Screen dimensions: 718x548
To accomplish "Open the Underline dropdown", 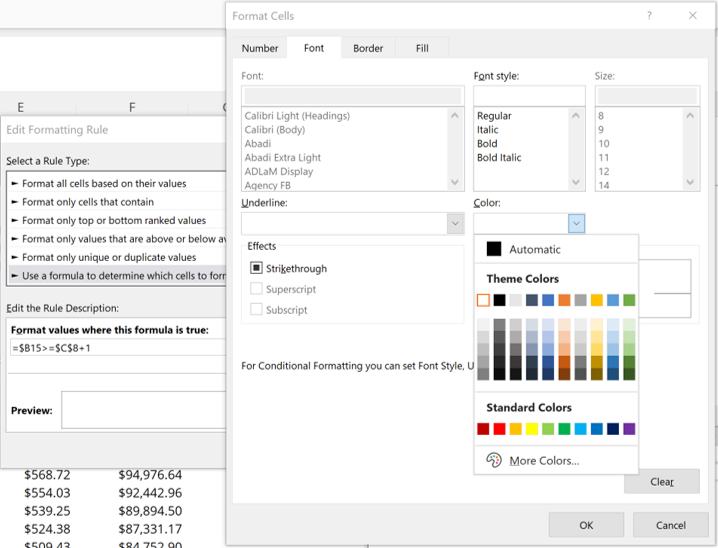I will point(455,224).
